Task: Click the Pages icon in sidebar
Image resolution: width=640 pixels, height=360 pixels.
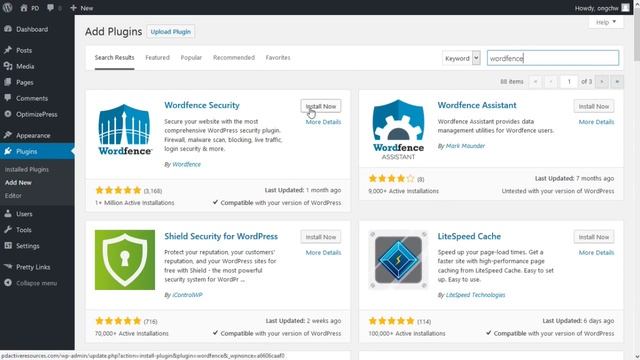Action: pos(8,82)
